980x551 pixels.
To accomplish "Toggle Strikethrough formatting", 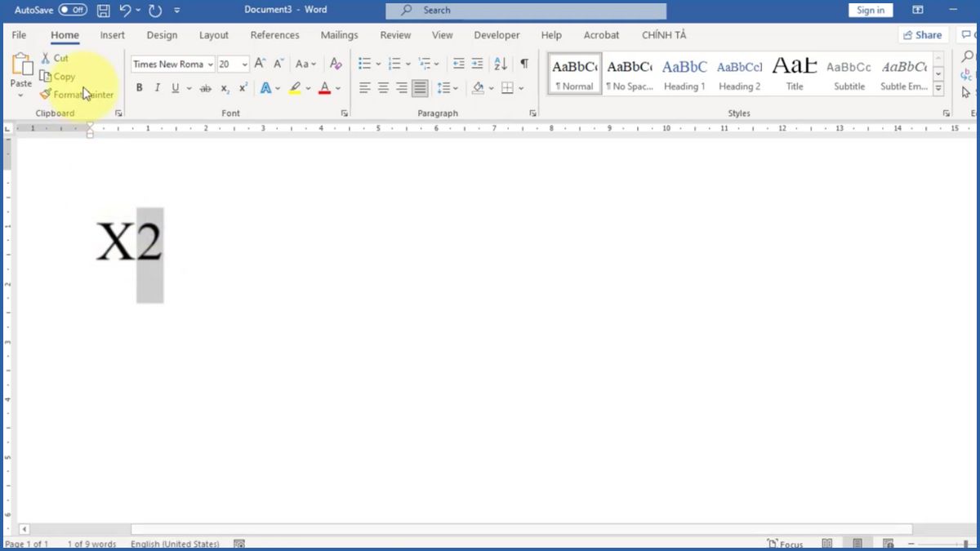I will (x=206, y=88).
